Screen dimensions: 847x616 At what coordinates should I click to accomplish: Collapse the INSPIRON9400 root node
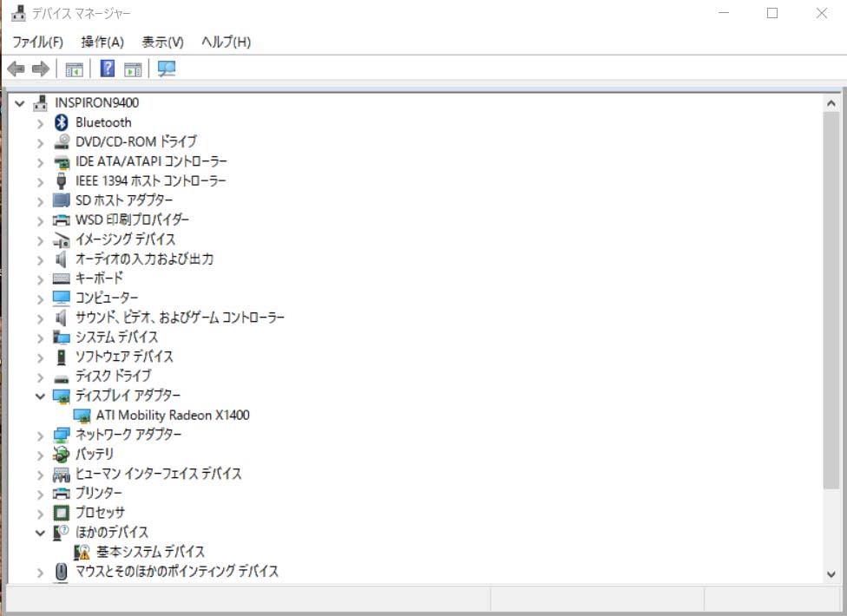pos(20,103)
